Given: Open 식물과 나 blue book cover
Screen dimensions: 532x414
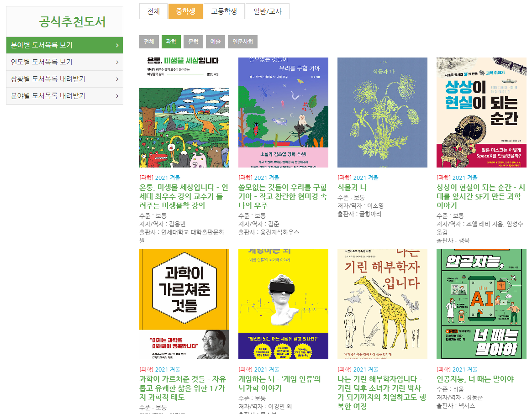Looking at the screenshot, I should click(x=382, y=112).
